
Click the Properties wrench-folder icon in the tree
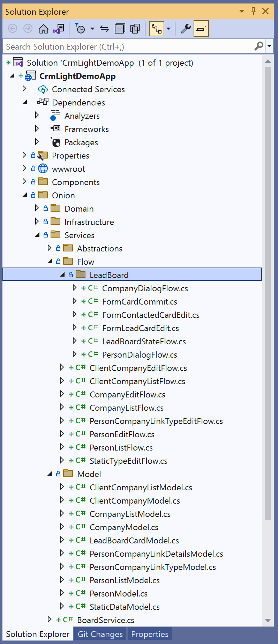tap(43, 155)
